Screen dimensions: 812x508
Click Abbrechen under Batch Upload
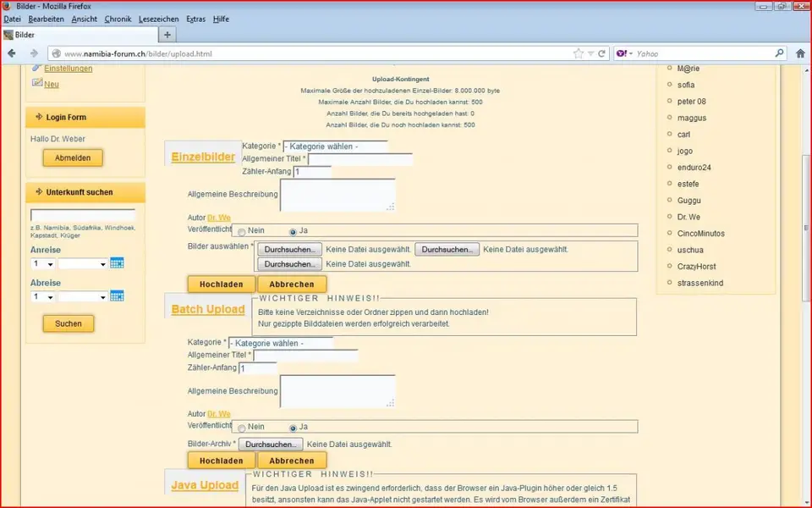(292, 461)
